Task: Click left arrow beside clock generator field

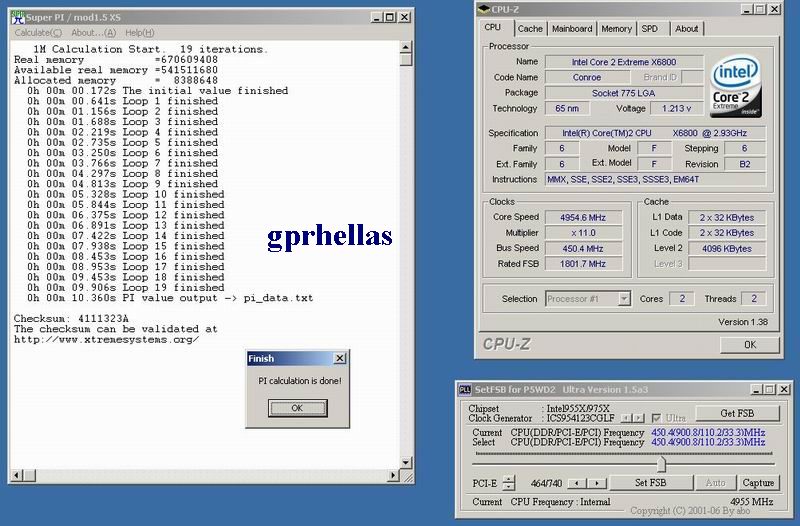Action: [x=627, y=418]
